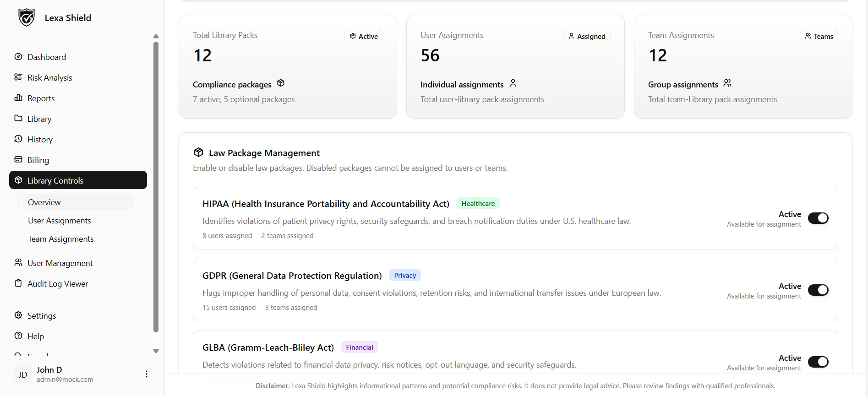Click the Billing card icon

[x=18, y=159]
